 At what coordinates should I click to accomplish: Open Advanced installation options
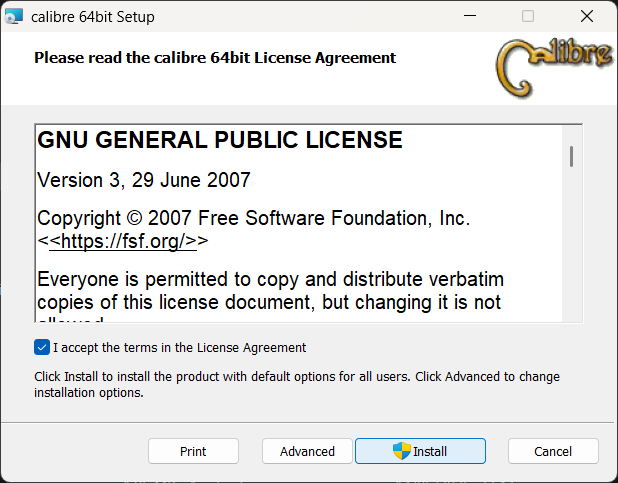pos(307,451)
